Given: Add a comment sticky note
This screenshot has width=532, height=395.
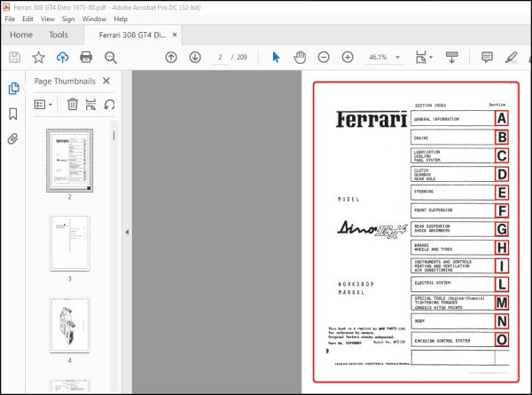Looking at the screenshot, I should (x=487, y=57).
